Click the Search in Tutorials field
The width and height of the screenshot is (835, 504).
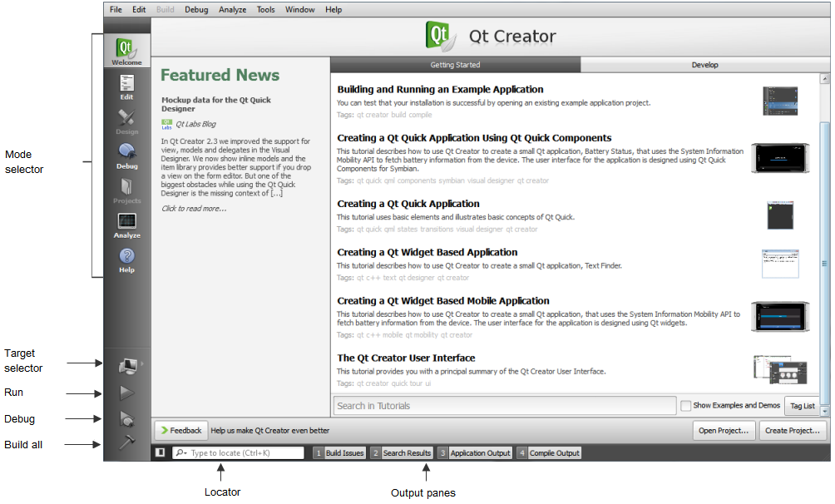tap(504, 406)
